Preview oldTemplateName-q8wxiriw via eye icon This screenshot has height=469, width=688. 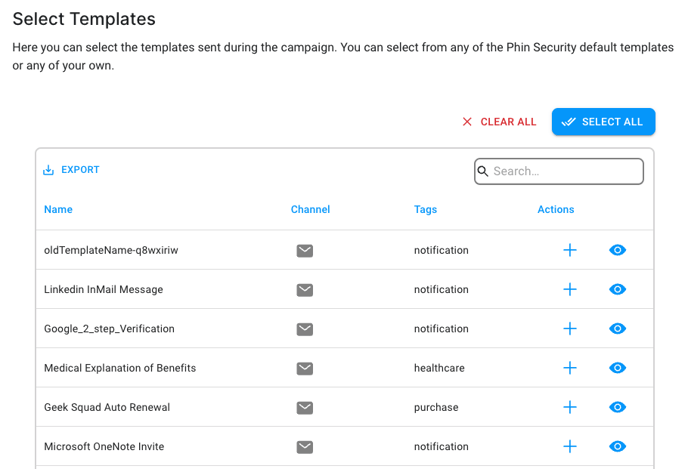[617, 250]
